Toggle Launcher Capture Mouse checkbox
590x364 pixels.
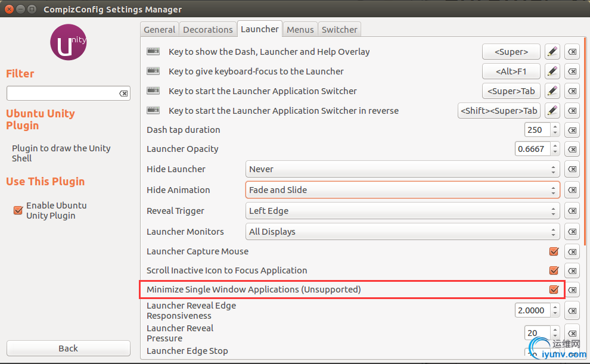[554, 251]
